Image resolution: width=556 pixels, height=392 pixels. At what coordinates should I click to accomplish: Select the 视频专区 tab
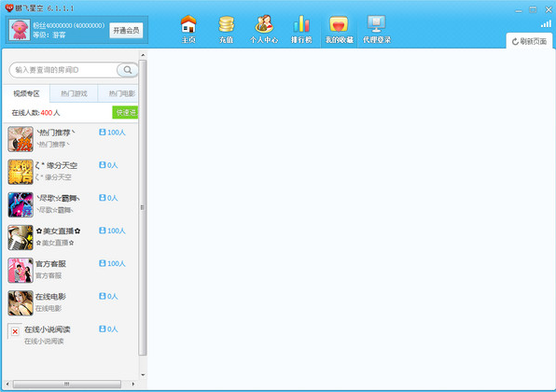(x=26, y=93)
